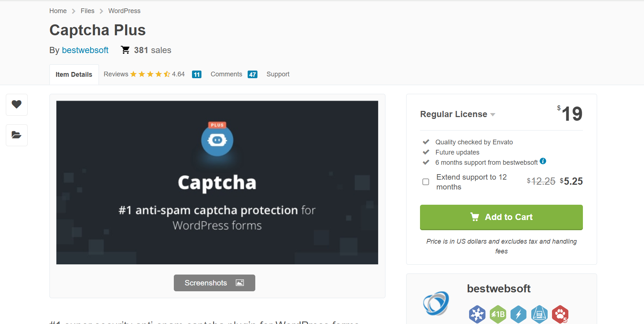
Task: Click '6 months support from bestwebsoft' text
Action: 486,163
